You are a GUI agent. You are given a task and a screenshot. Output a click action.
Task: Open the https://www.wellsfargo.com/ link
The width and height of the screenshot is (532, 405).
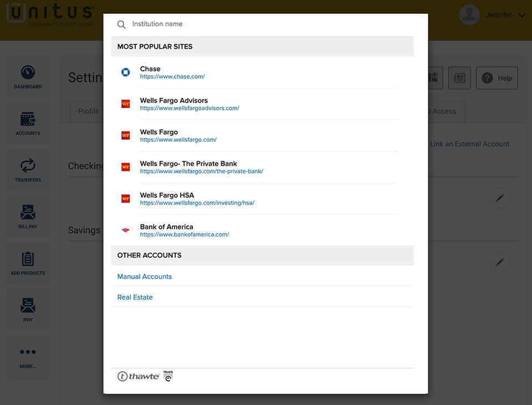click(x=178, y=140)
